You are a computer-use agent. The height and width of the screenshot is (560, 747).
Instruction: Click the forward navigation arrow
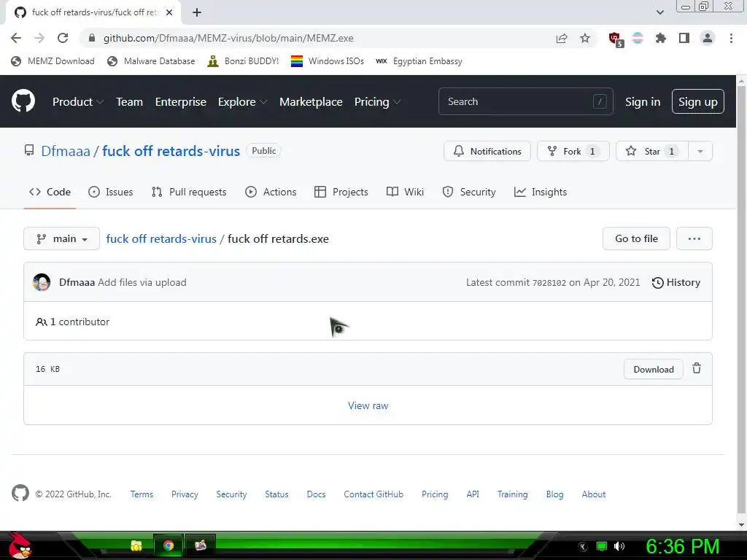[x=39, y=38]
